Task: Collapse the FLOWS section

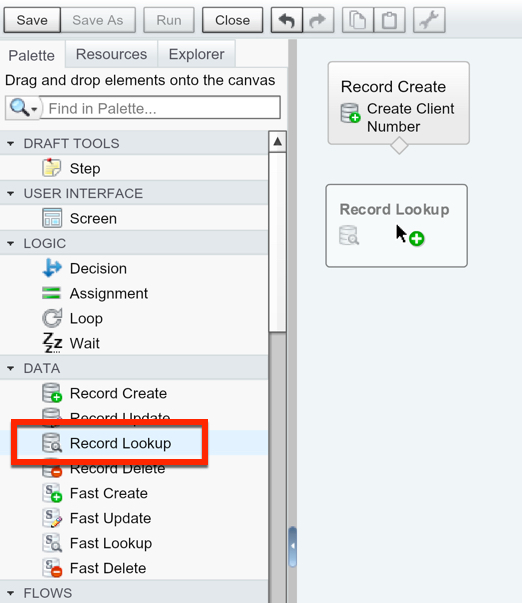Action: point(11,593)
